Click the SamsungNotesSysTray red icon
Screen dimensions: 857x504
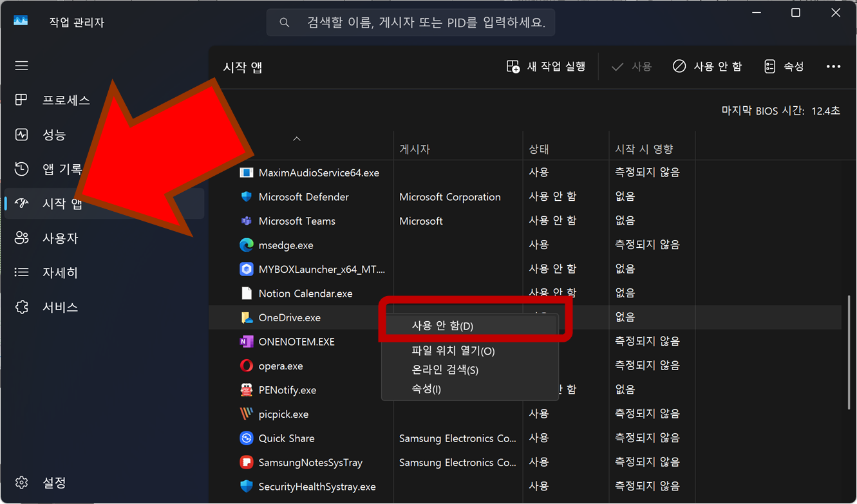[247, 462]
